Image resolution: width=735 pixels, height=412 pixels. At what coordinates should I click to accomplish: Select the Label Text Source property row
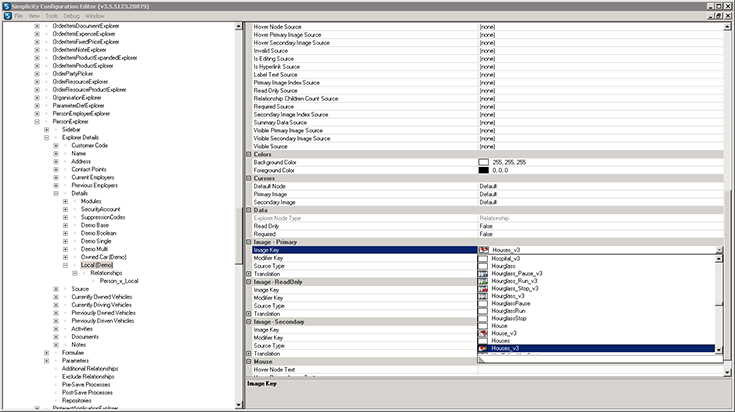[x=488, y=75]
